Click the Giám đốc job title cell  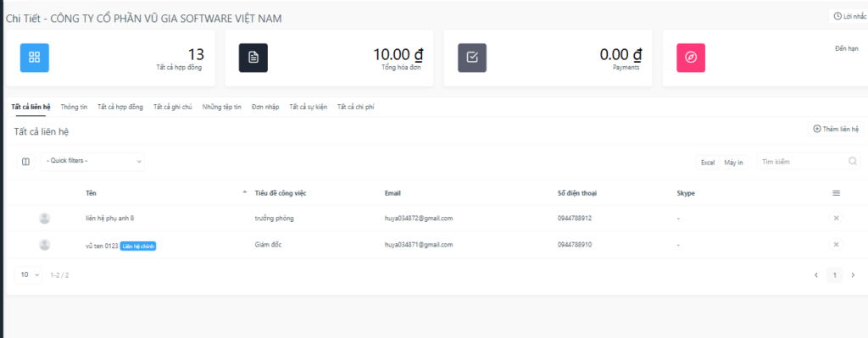(268, 245)
